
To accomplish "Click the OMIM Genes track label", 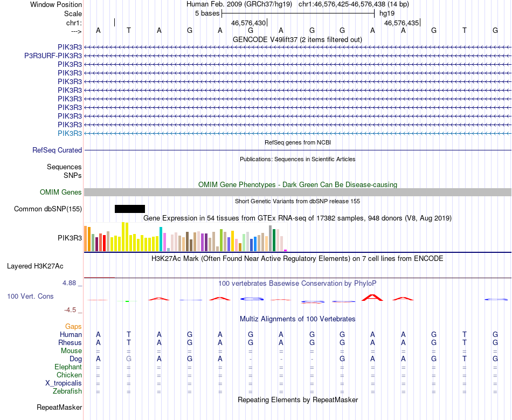I will point(61,192).
